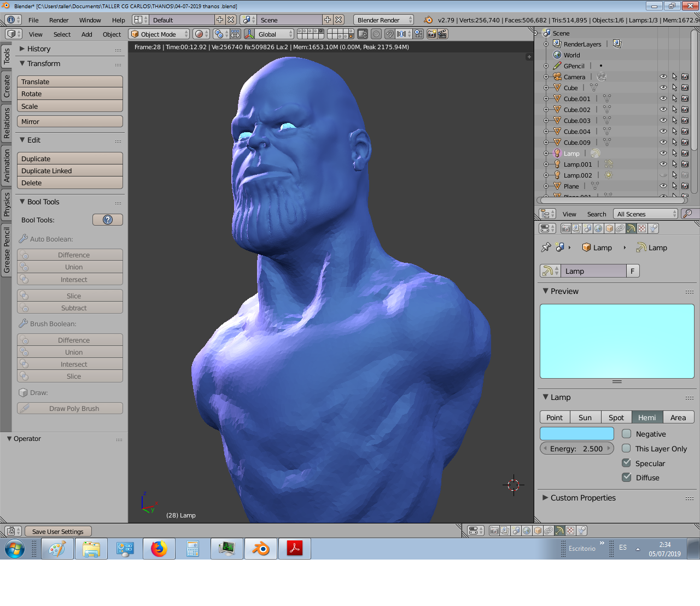Uncheck the Specular checkbox

pos(627,463)
